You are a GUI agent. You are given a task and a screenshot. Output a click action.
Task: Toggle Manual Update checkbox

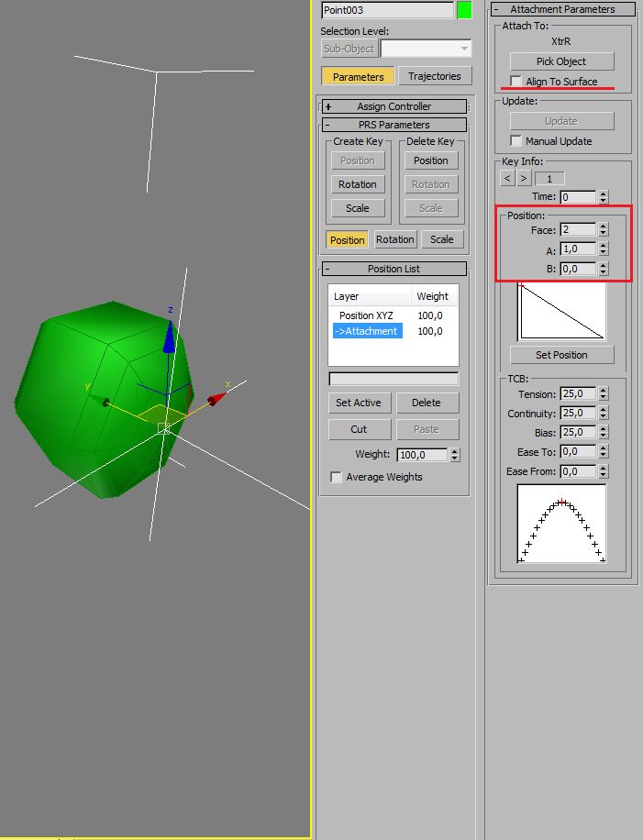[516, 141]
